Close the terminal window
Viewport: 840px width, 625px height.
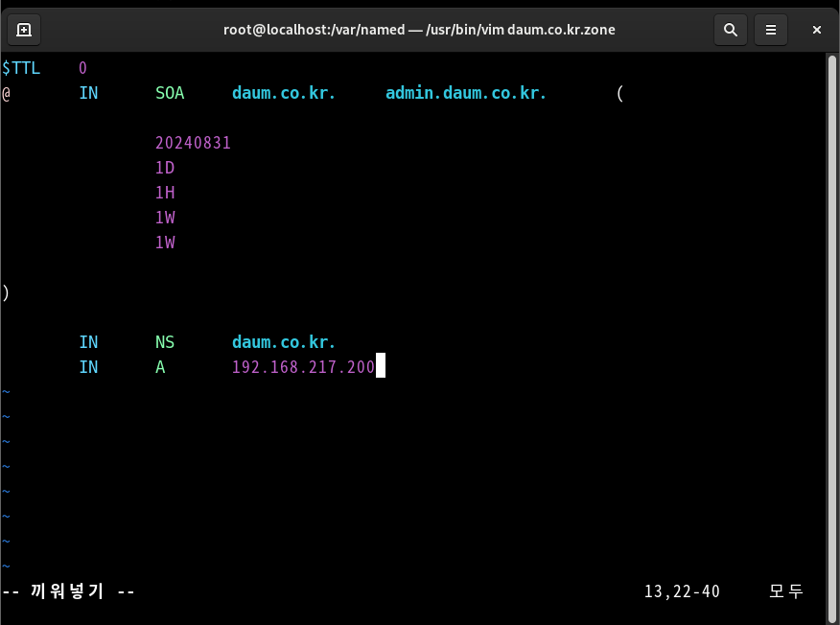(816, 30)
